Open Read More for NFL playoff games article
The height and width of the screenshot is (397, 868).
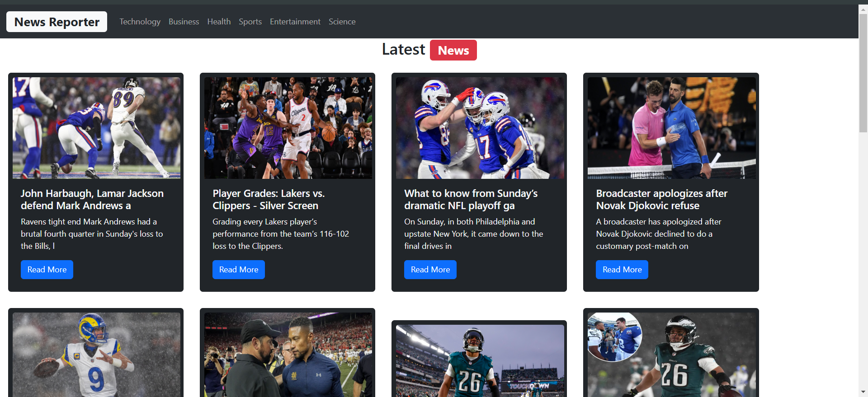tap(430, 270)
